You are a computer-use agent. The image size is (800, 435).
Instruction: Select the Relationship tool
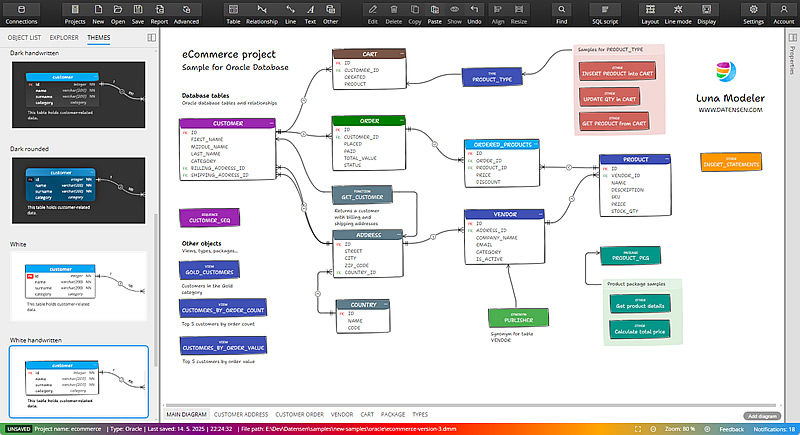(x=262, y=14)
